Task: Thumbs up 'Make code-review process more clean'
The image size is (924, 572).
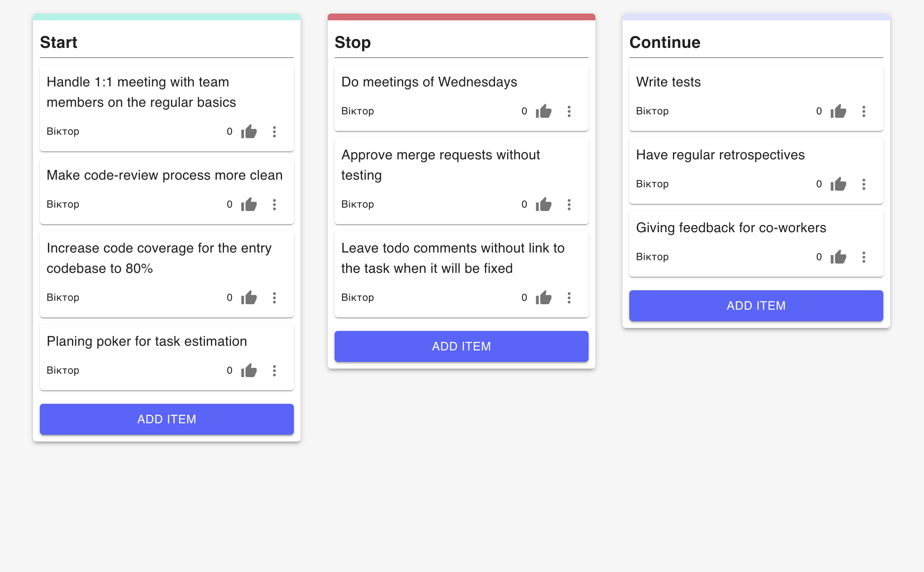Action: click(x=249, y=205)
